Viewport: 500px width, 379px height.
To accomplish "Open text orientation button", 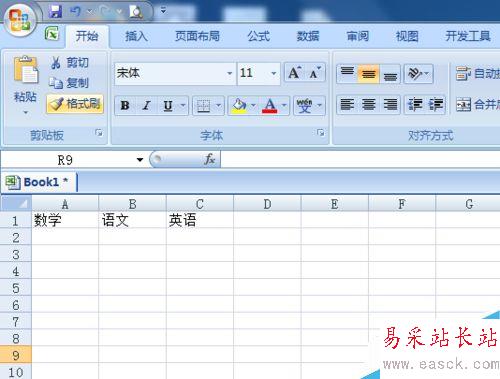I will pyautogui.click(x=419, y=73).
